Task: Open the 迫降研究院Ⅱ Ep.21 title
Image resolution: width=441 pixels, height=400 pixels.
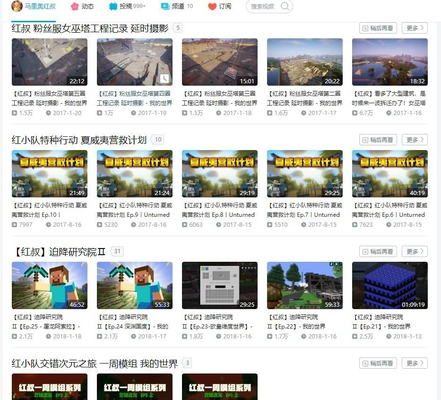Action: (x=382, y=322)
